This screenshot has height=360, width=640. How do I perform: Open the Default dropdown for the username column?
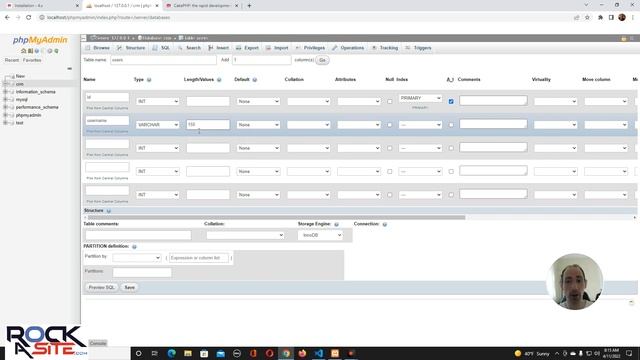coord(258,125)
